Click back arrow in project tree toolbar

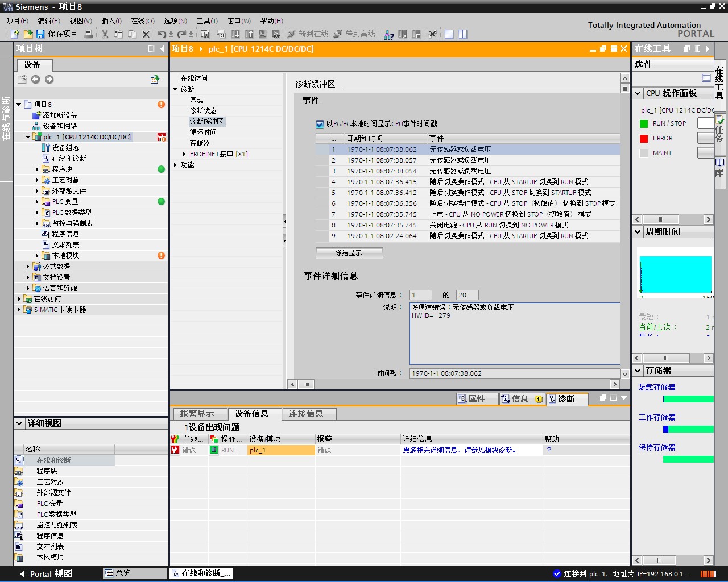pos(35,80)
